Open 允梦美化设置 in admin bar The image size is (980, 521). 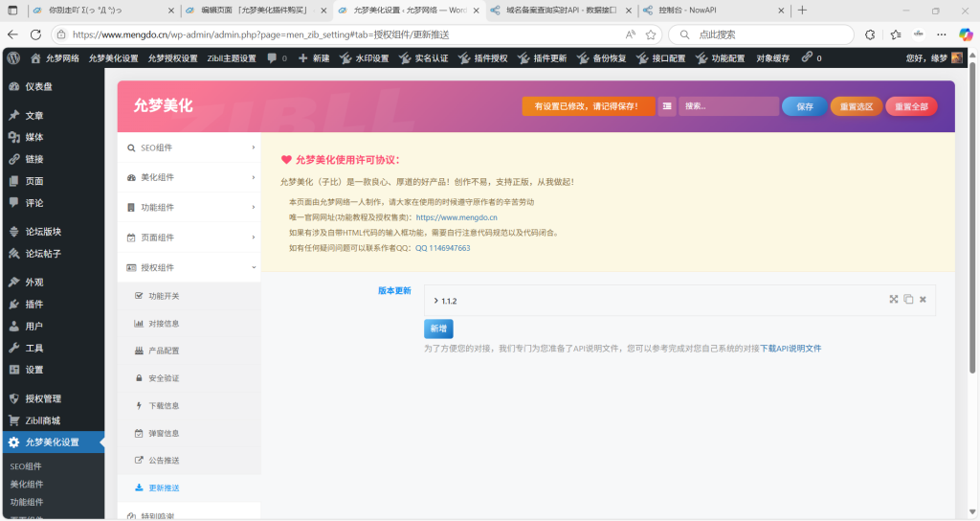[x=113, y=58]
